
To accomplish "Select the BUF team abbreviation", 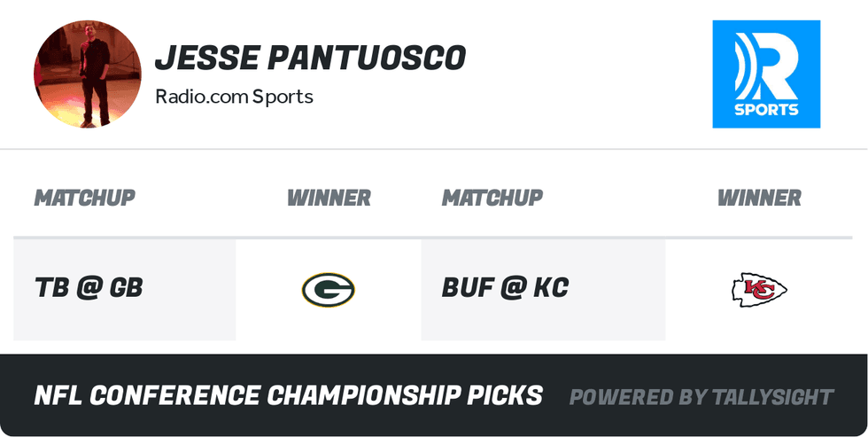I will click(x=465, y=288).
